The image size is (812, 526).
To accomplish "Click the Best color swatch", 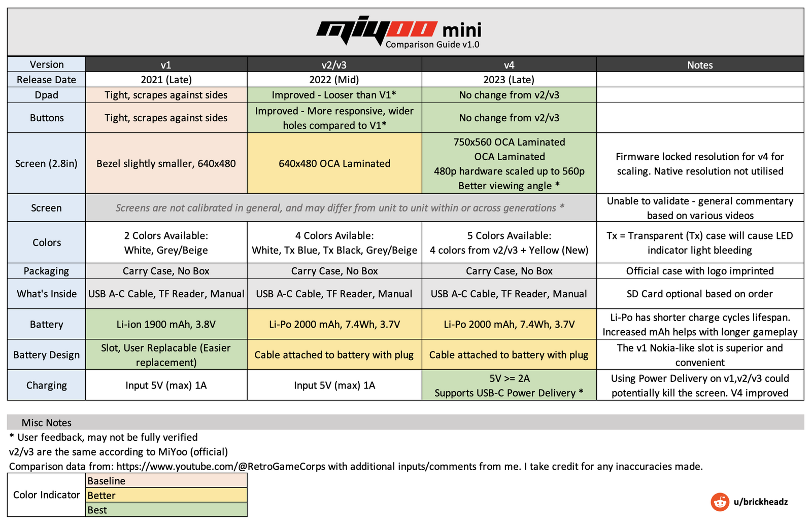I will tap(166, 509).
